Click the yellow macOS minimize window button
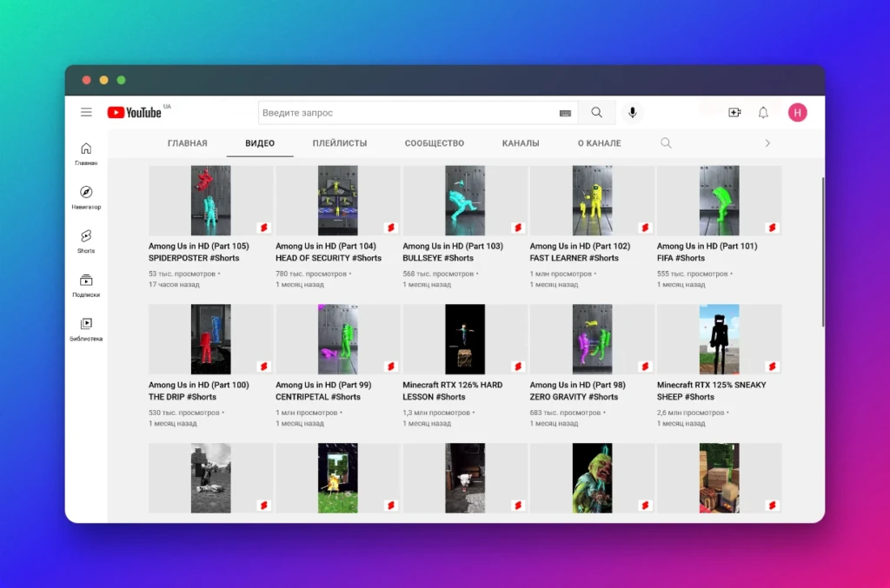This screenshot has height=588, width=890. (104, 80)
